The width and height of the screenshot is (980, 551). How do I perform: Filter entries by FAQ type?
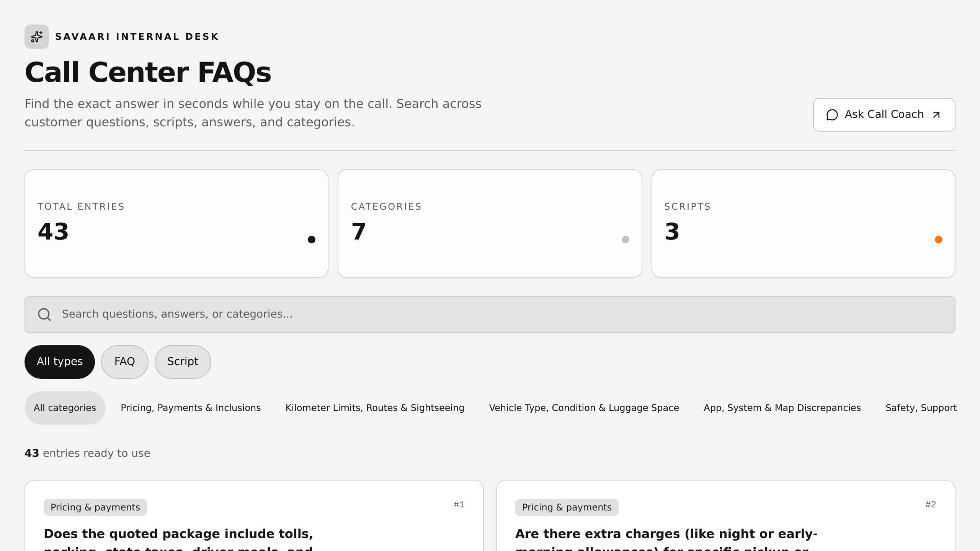(x=125, y=362)
